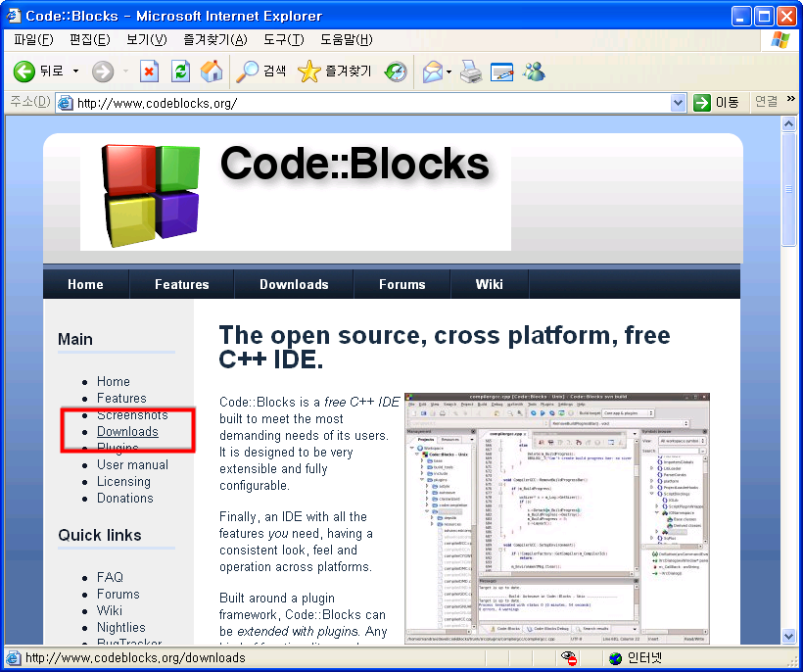Click in the address bar URL field

(x=372, y=103)
